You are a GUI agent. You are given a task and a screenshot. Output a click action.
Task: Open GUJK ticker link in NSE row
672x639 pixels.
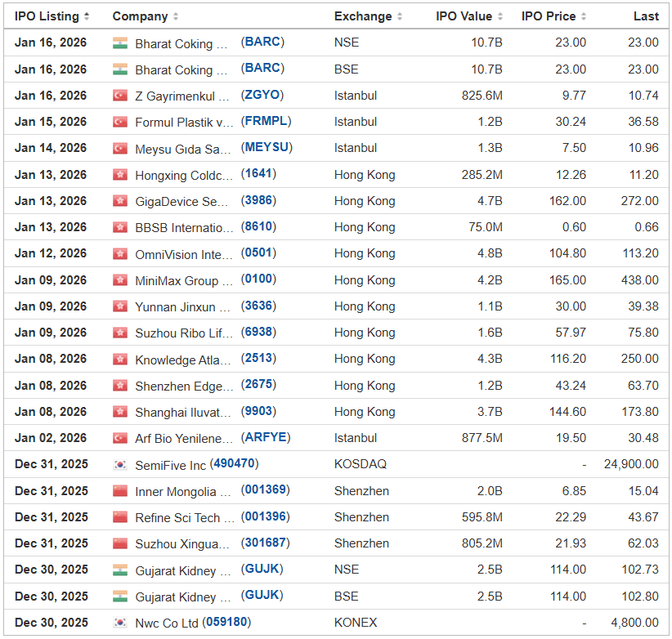(x=262, y=569)
